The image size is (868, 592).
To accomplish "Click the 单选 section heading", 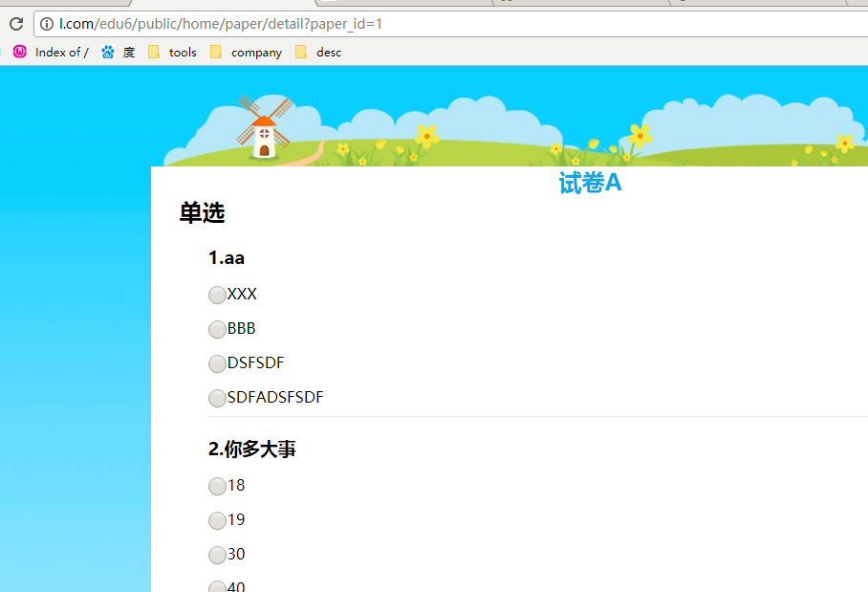I will pyautogui.click(x=202, y=213).
